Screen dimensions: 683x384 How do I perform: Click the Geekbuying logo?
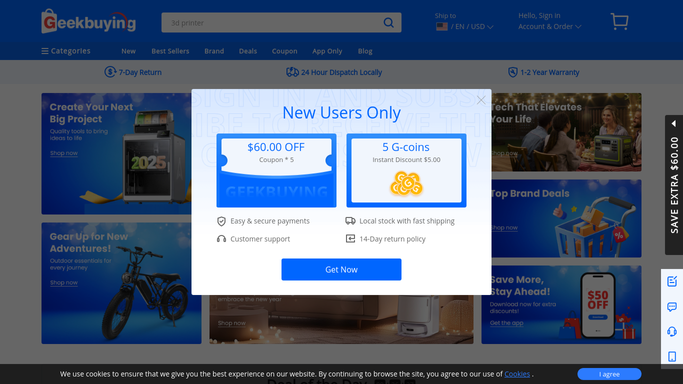coord(88,21)
